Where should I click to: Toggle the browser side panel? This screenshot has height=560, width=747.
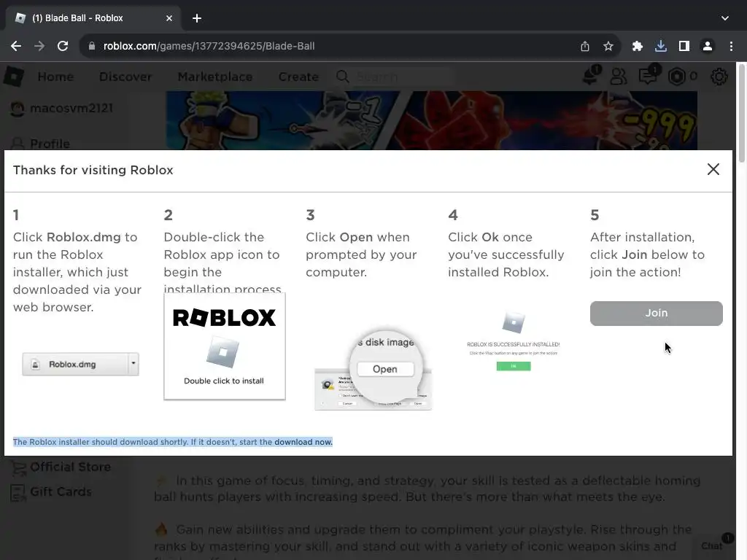(x=684, y=46)
